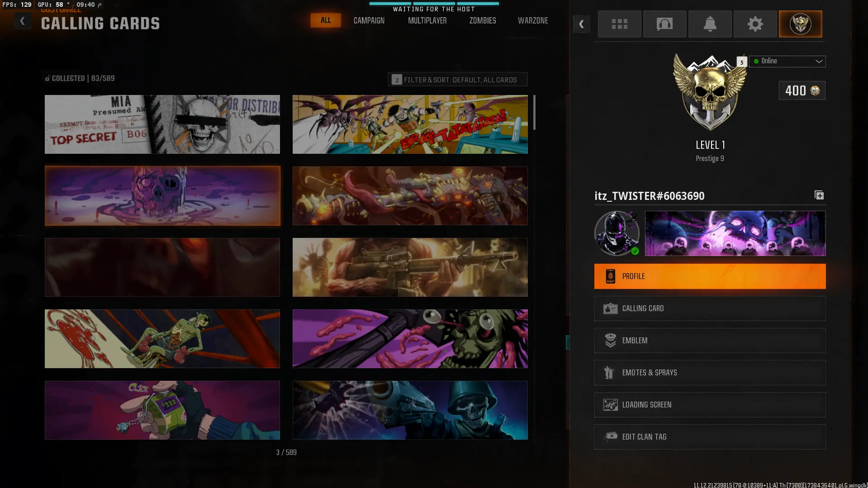
Task: Open Filter & Sort options
Action: tap(457, 80)
